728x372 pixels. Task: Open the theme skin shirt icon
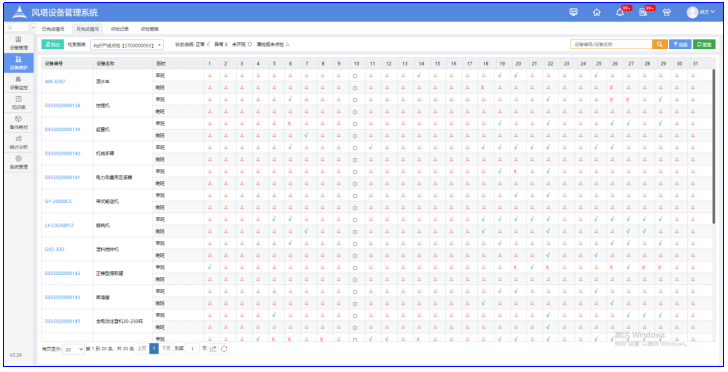tap(667, 13)
